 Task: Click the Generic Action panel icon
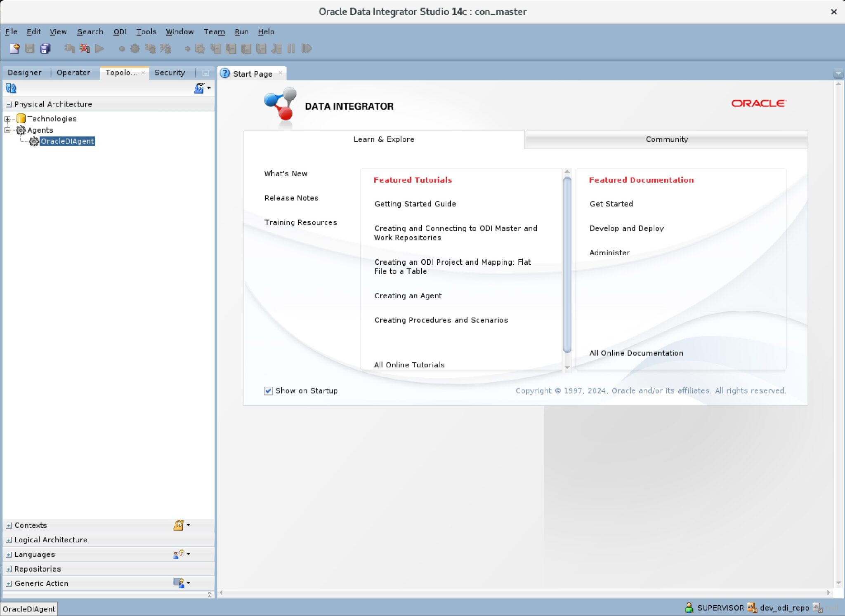[178, 583]
